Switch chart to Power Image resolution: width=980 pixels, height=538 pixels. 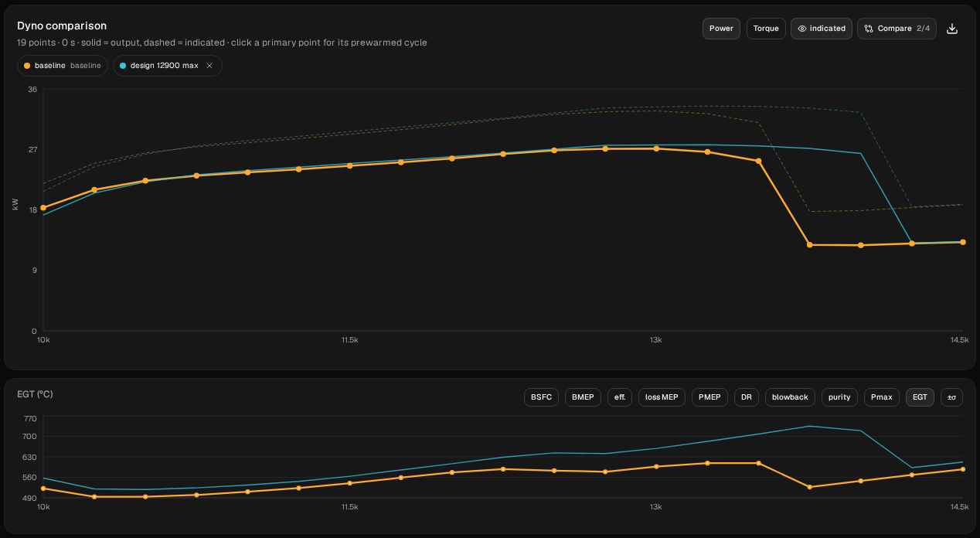pyautogui.click(x=721, y=29)
